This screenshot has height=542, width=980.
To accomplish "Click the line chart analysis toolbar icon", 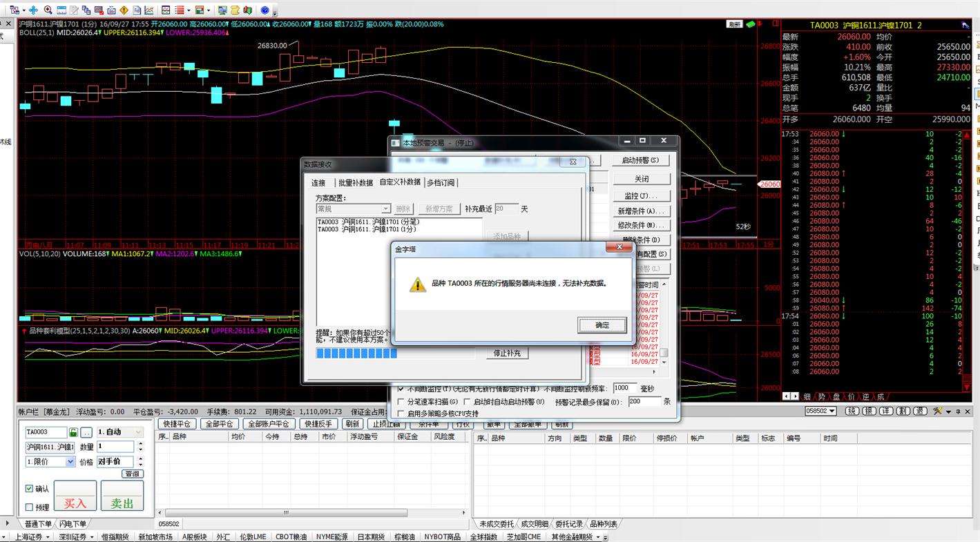I will click(x=149, y=10).
